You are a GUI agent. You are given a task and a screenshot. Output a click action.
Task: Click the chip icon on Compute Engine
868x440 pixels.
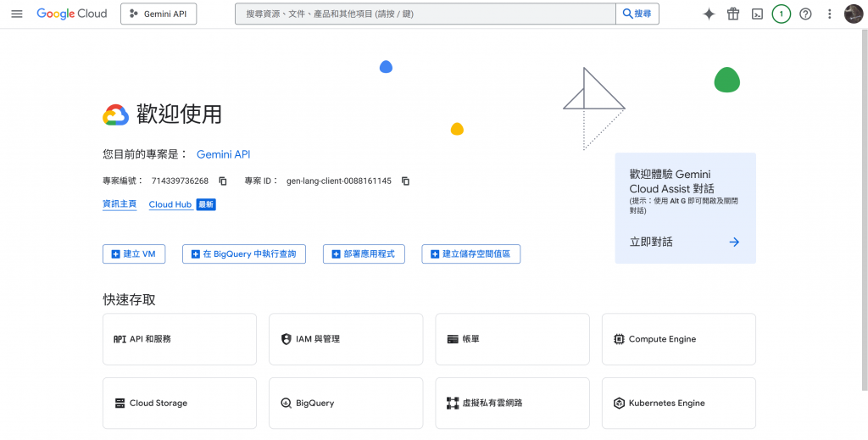pos(619,339)
